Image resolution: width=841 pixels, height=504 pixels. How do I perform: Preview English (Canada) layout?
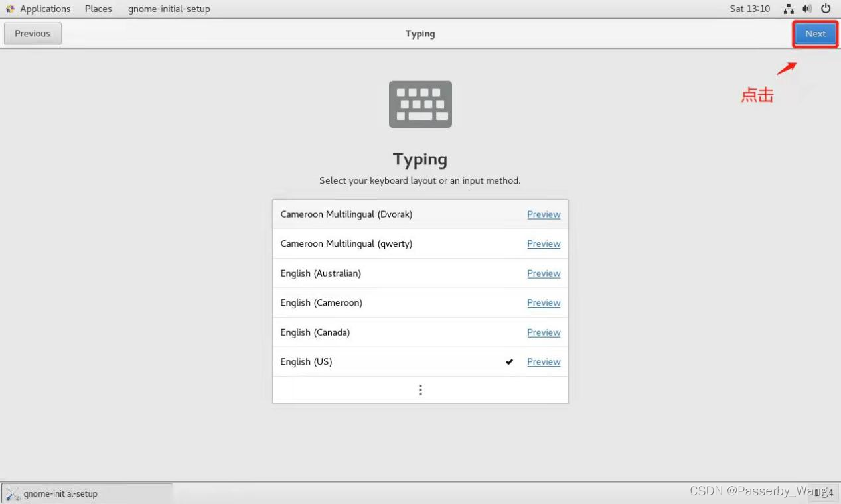[544, 332]
